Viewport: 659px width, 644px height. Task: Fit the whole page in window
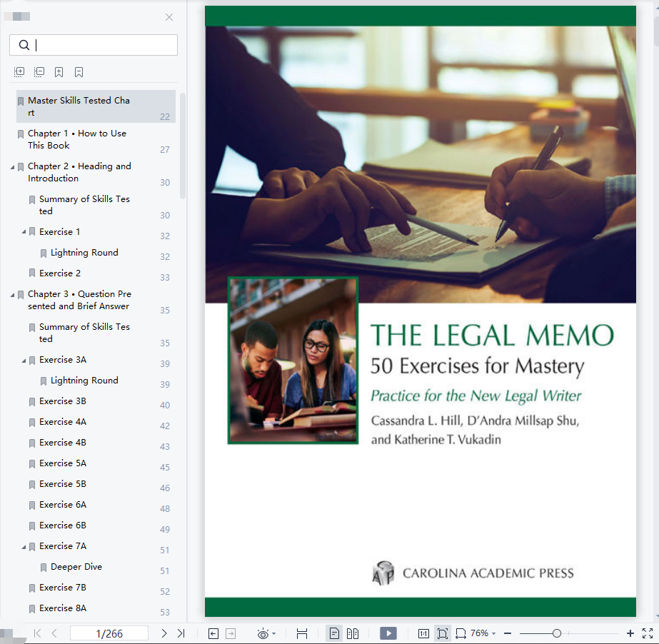[443, 633]
